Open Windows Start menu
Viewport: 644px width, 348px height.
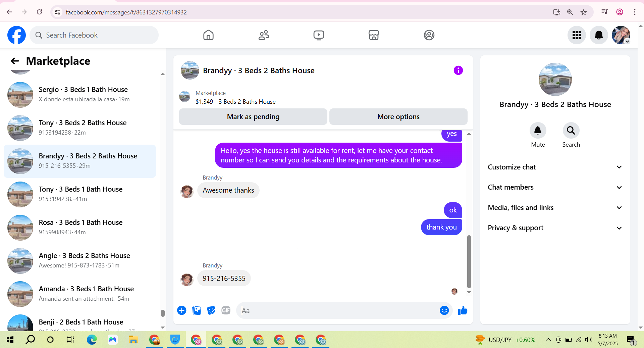10,340
